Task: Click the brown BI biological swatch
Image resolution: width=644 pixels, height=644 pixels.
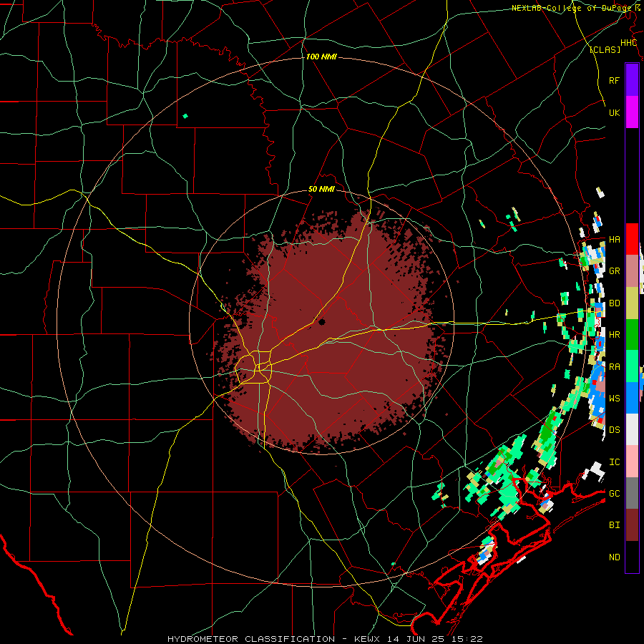Action: pos(632,525)
